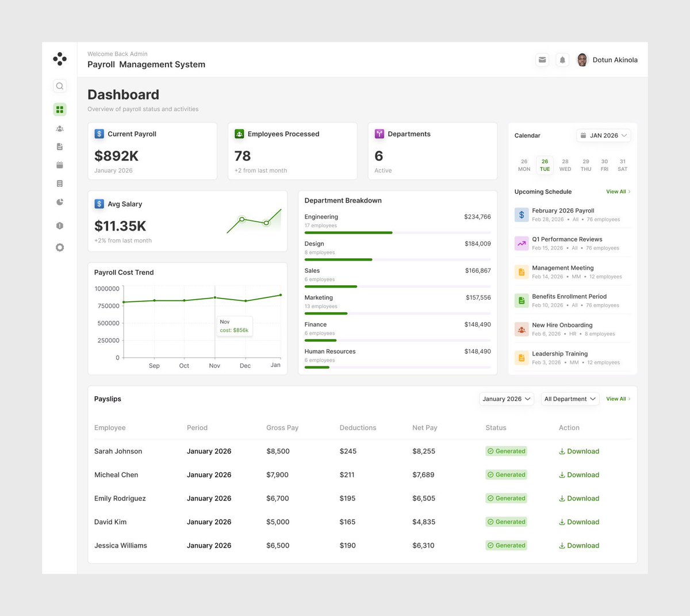
Task: Click New Hire Onboarding people icon
Action: click(x=522, y=330)
